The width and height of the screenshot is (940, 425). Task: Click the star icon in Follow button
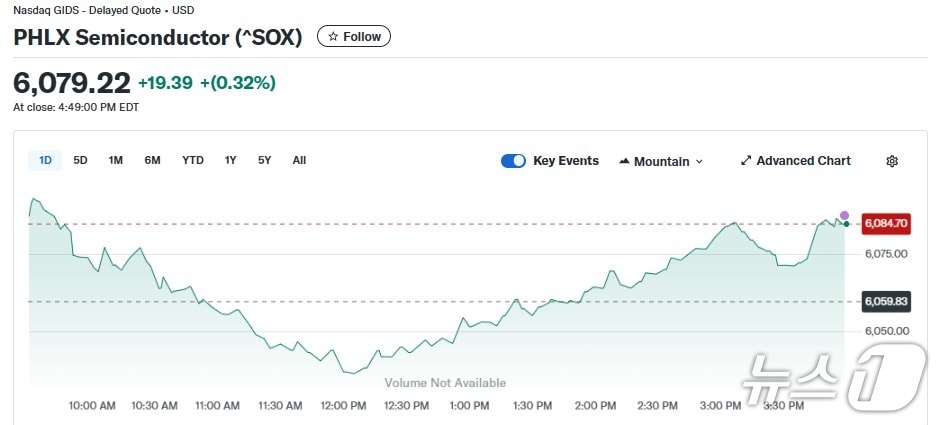333,37
